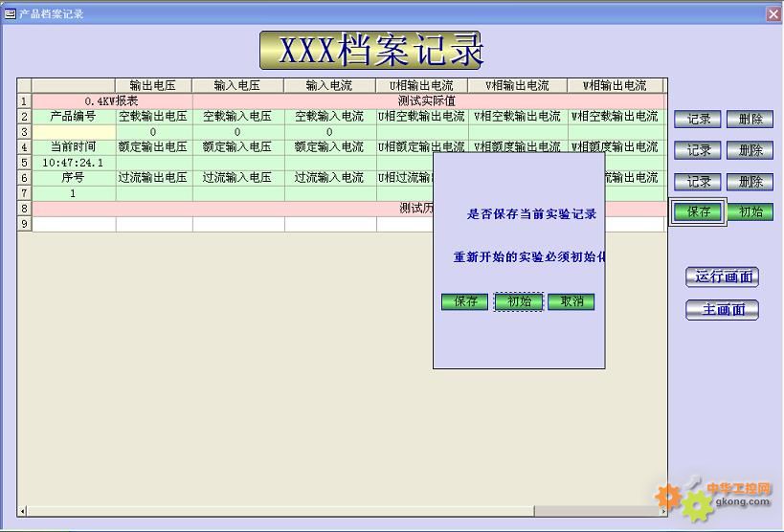Go to 主画面 main screen
Screen dimensions: 784x532
click(722, 310)
